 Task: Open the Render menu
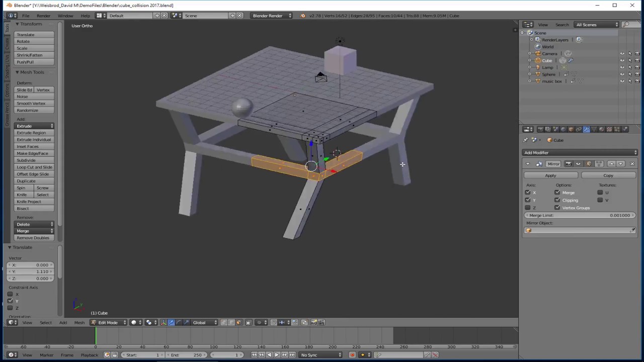click(43, 16)
